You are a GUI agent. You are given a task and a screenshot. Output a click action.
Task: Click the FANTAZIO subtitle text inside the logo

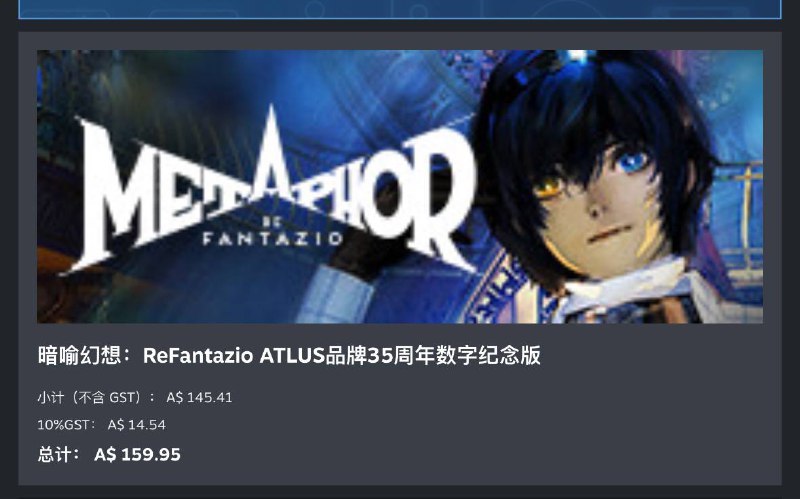pos(272,238)
